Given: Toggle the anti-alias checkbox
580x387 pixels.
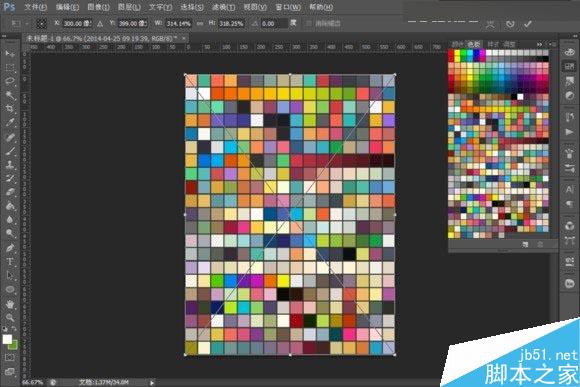Looking at the screenshot, I should [x=309, y=23].
